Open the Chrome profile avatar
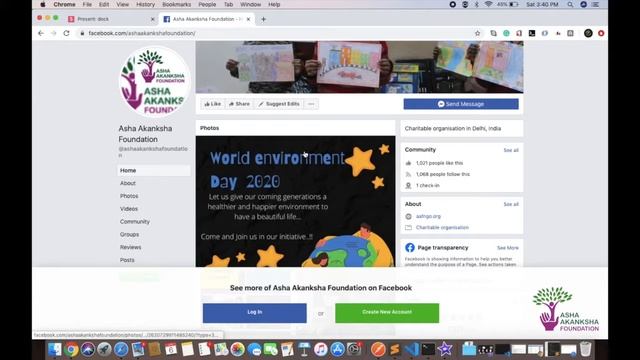640x360 pixels. pyautogui.click(x=588, y=33)
